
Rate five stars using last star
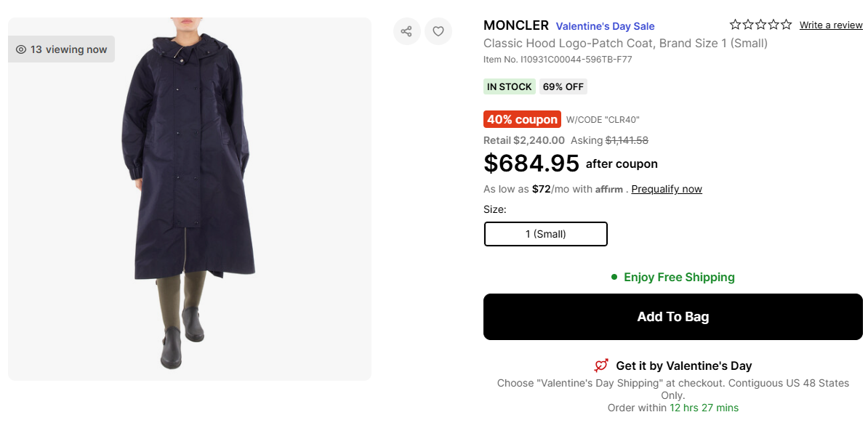point(786,25)
